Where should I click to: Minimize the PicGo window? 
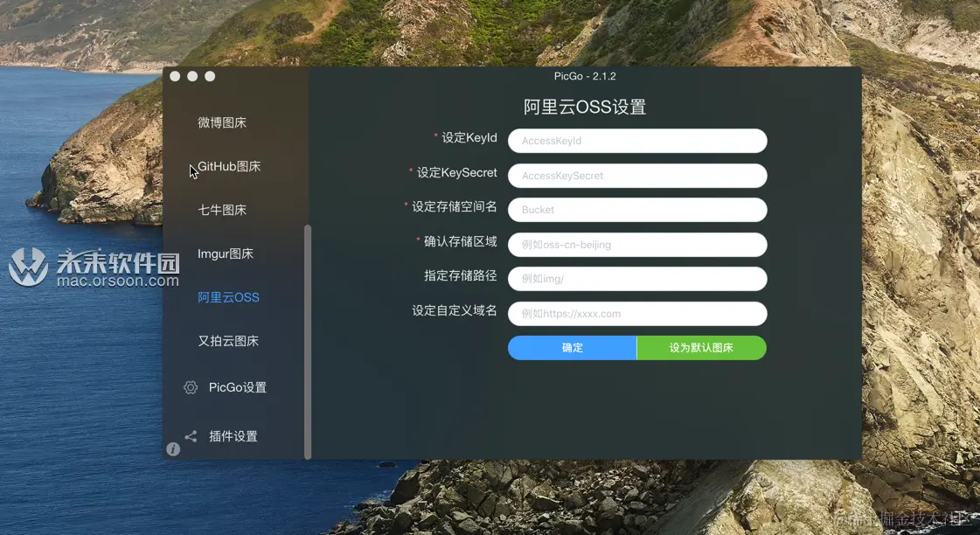192,76
